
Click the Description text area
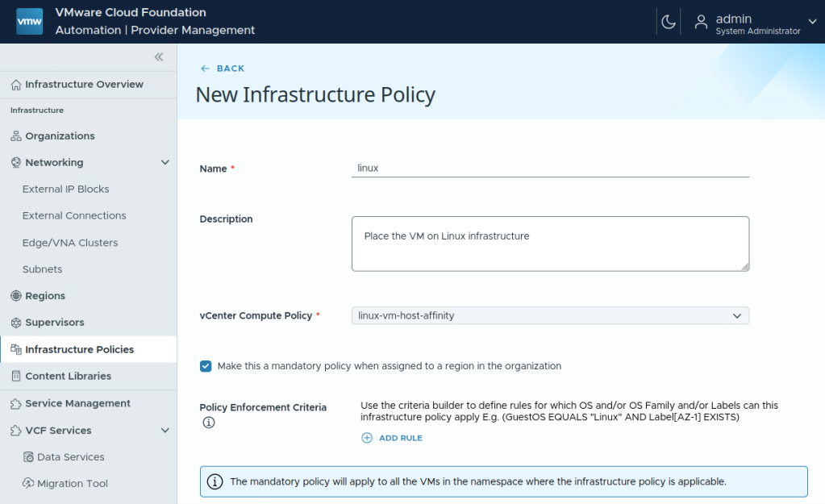click(550, 244)
